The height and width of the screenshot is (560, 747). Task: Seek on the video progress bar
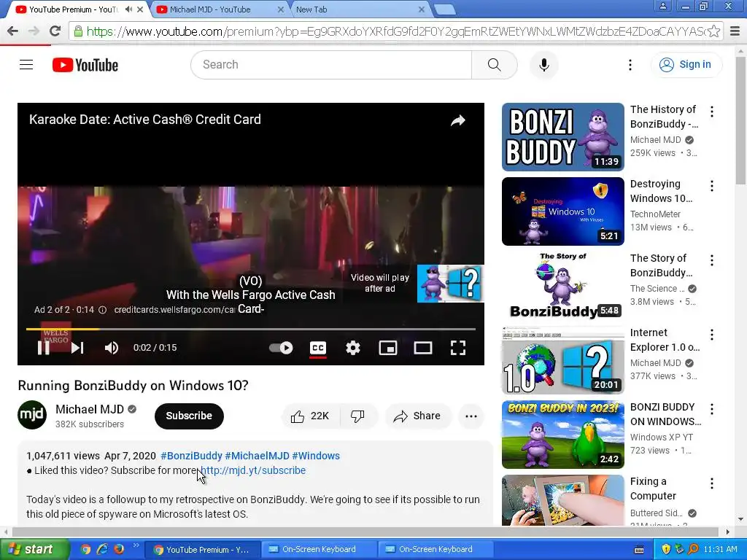[x=251, y=329]
